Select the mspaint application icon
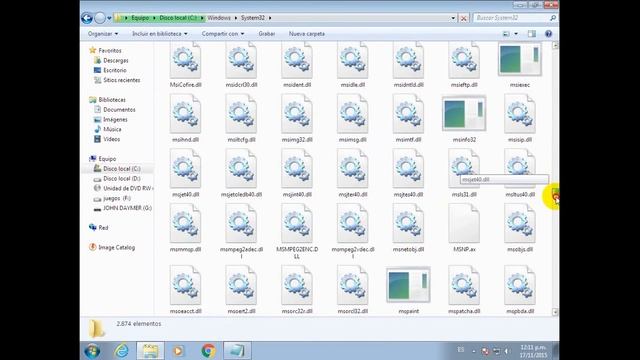 [x=408, y=285]
